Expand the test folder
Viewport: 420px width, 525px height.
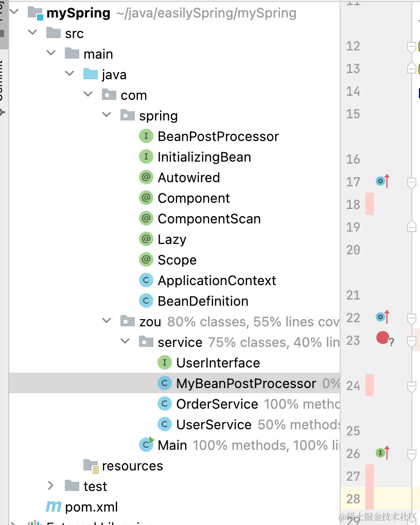tap(50, 486)
